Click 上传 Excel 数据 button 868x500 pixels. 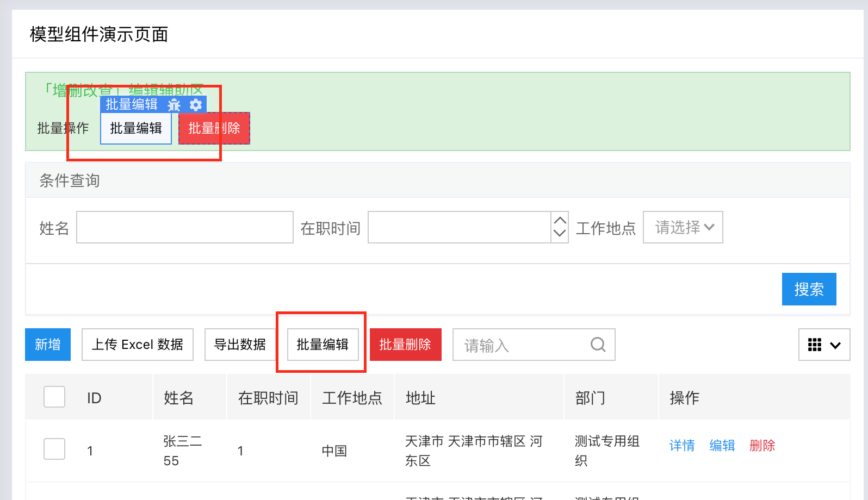click(x=138, y=345)
